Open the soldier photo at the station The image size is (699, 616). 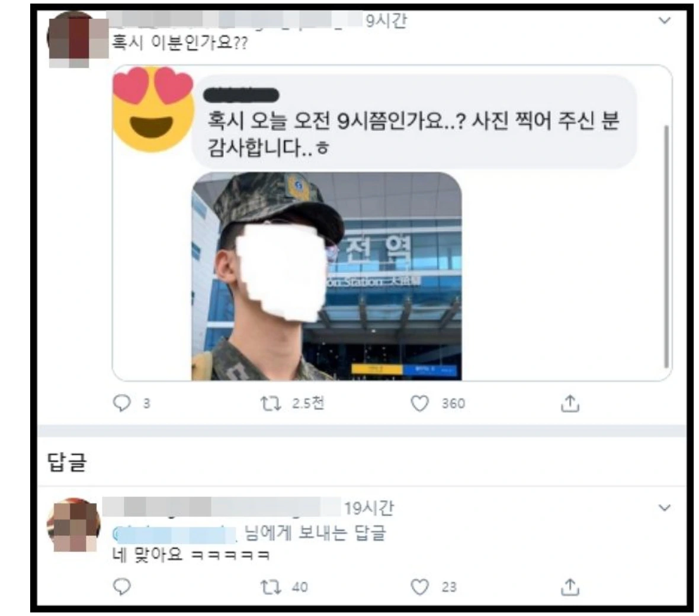(x=327, y=277)
